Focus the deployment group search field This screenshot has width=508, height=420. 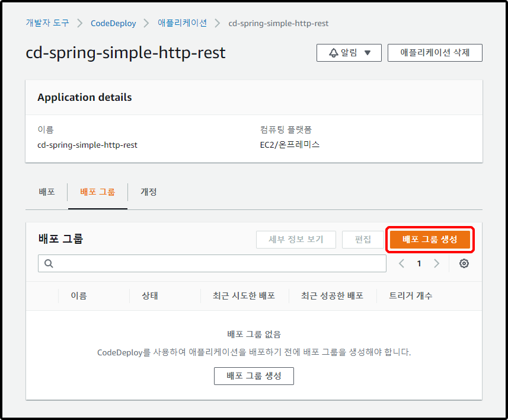pos(212,263)
